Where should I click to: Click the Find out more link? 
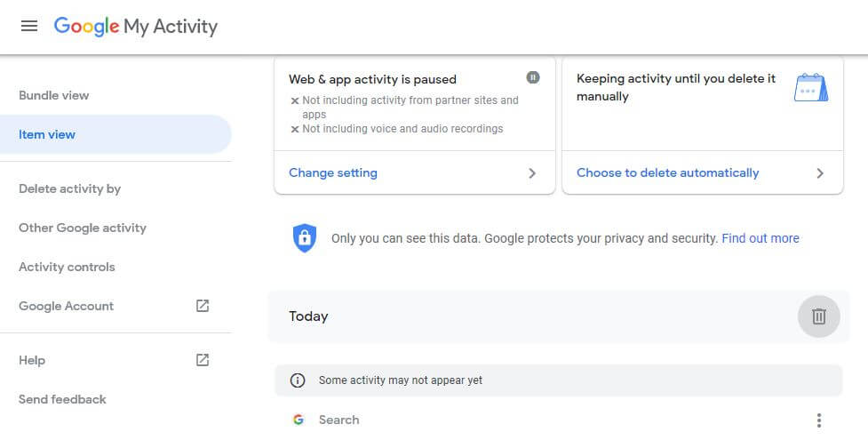click(x=760, y=238)
